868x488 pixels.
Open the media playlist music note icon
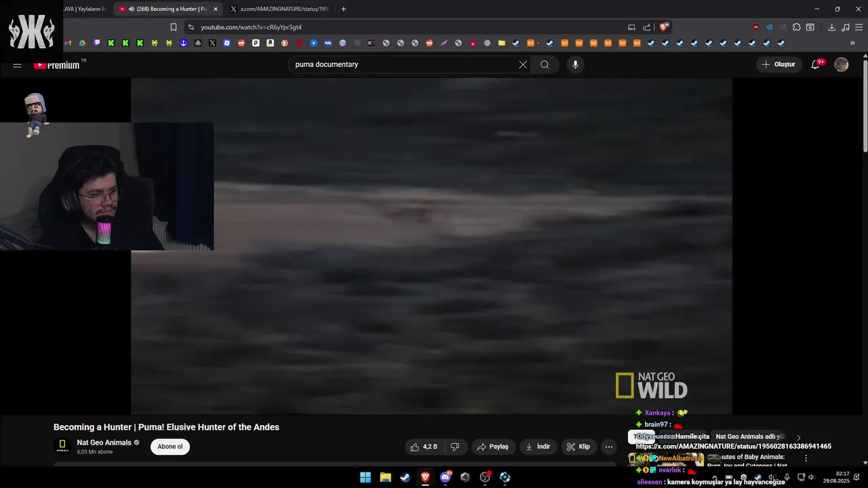coord(845,27)
